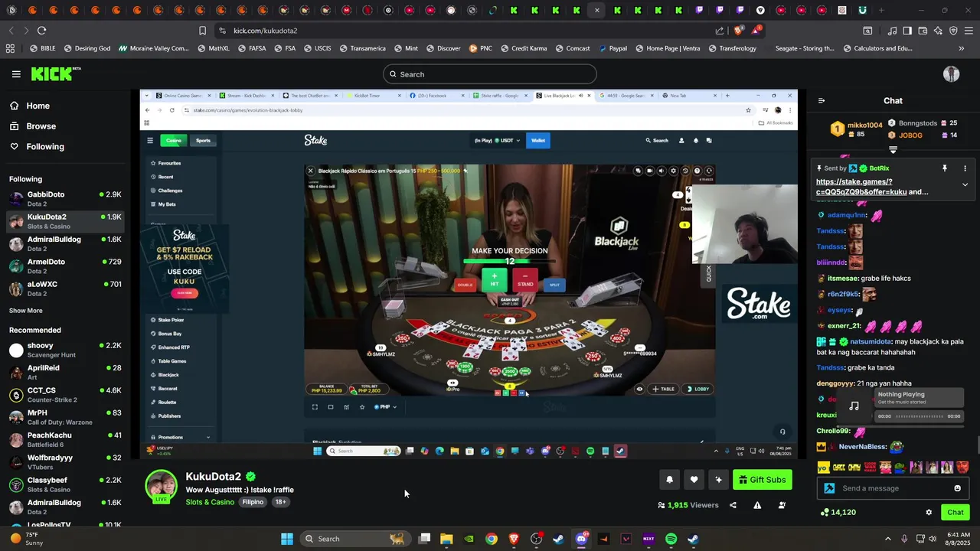Open Kick sidebar hamburger menu
The height and width of the screenshot is (551, 980).
pos(16,74)
